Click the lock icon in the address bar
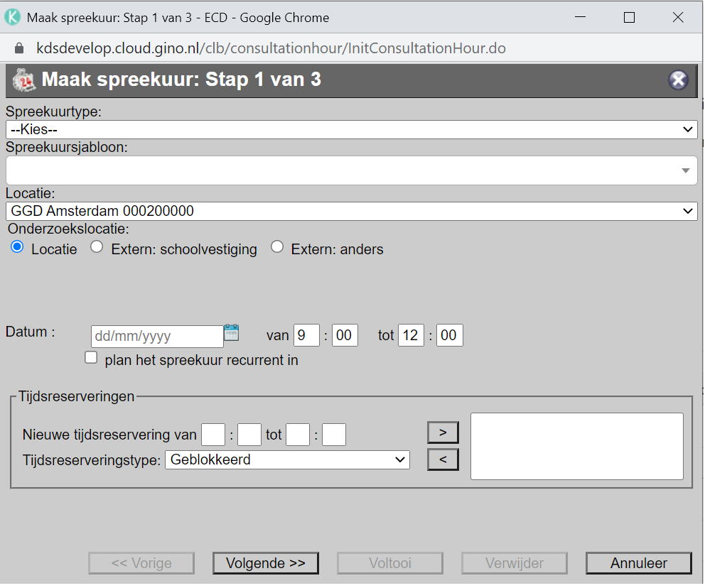This screenshot has width=705, height=588. click(19, 48)
